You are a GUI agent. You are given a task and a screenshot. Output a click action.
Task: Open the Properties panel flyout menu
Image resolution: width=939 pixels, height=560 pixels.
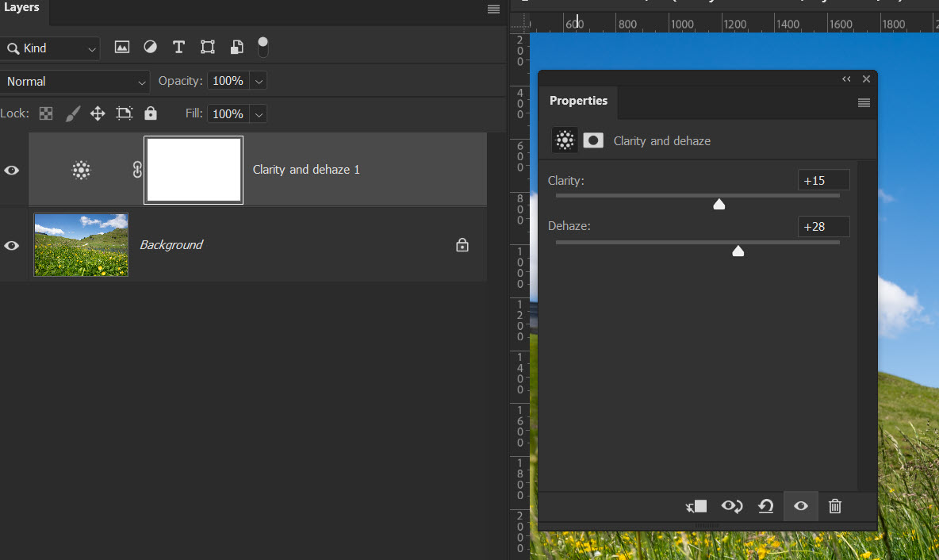[x=864, y=102]
